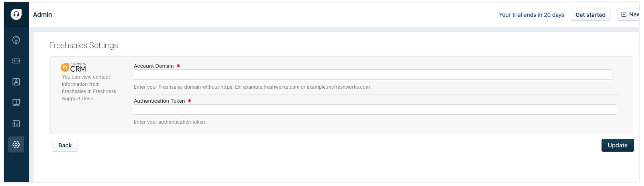This screenshot has height=186, width=644.
Task: Focus the Account Domain input field
Action: click(x=373, y=75)
